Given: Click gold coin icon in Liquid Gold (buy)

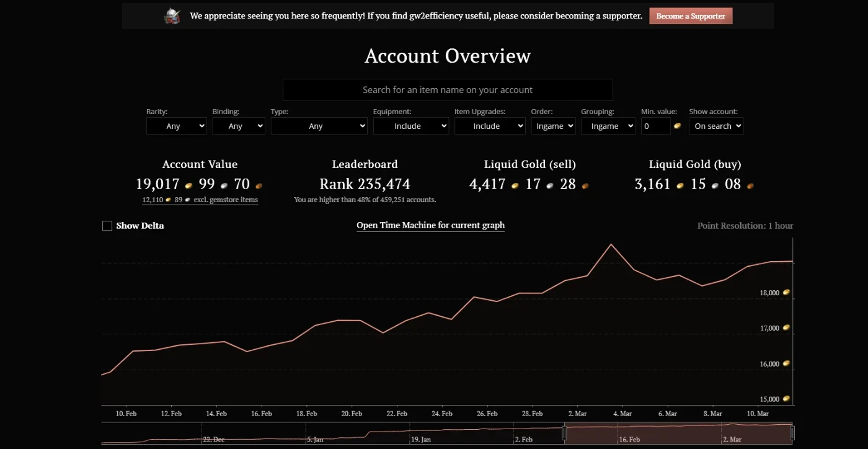Looking at the screenshot, I should point(680,185).
